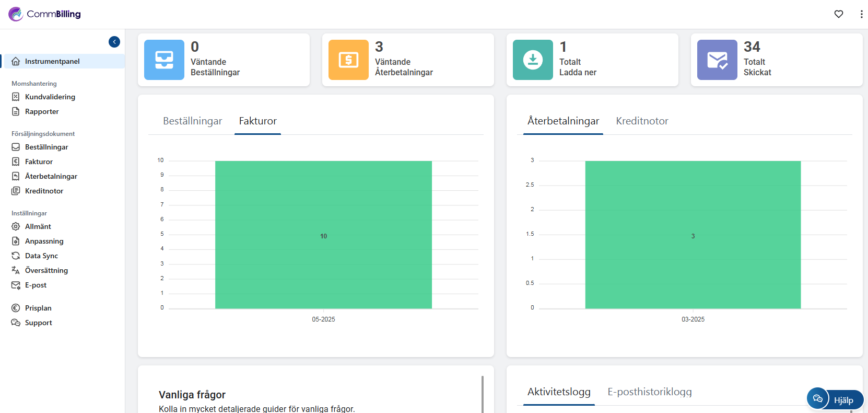
Task: Open the Översättning settings page
Action: [x=46, y=270]
